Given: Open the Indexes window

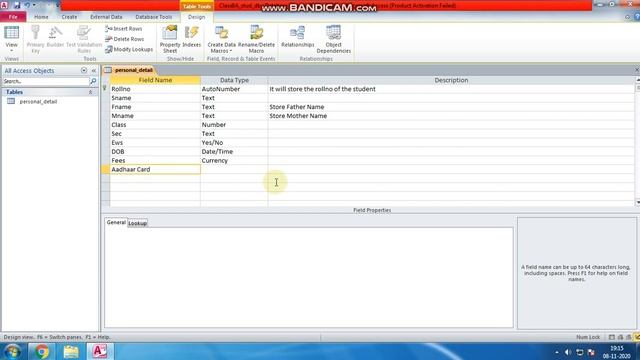Looking at the screenshot, I should [x=191, y=37].
